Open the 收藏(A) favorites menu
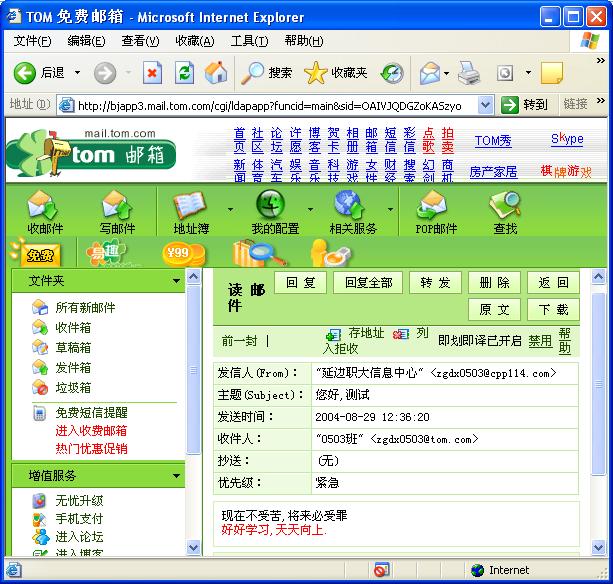 click(x=194, y=41)
